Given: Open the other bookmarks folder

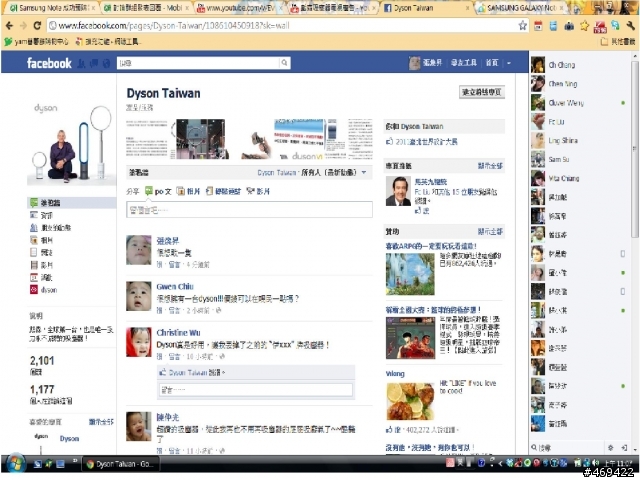Looking at the screenshot, I should (619, 41).
